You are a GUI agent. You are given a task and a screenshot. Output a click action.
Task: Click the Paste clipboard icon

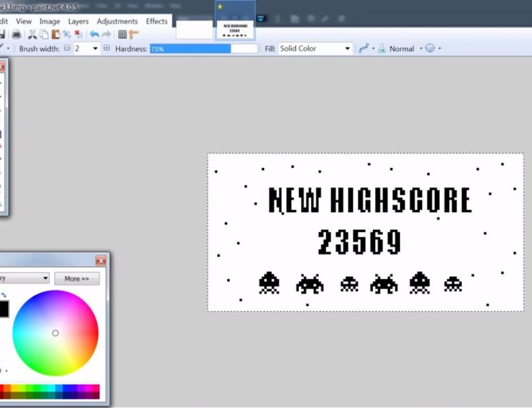56,34
